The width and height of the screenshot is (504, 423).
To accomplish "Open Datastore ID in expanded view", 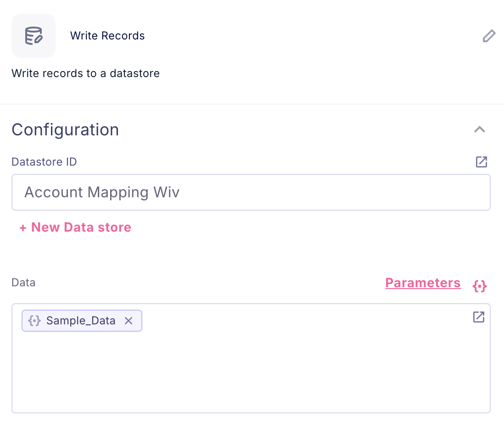I will (481, 162).
